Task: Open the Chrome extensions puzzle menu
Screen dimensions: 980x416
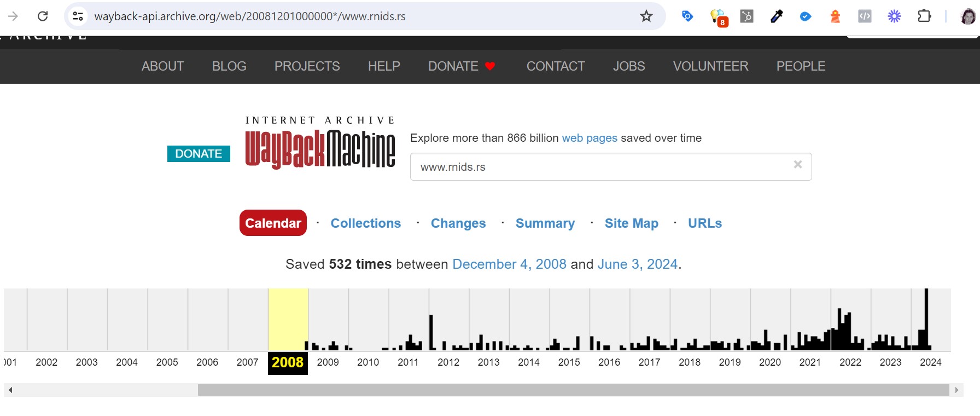Action: 924,16
